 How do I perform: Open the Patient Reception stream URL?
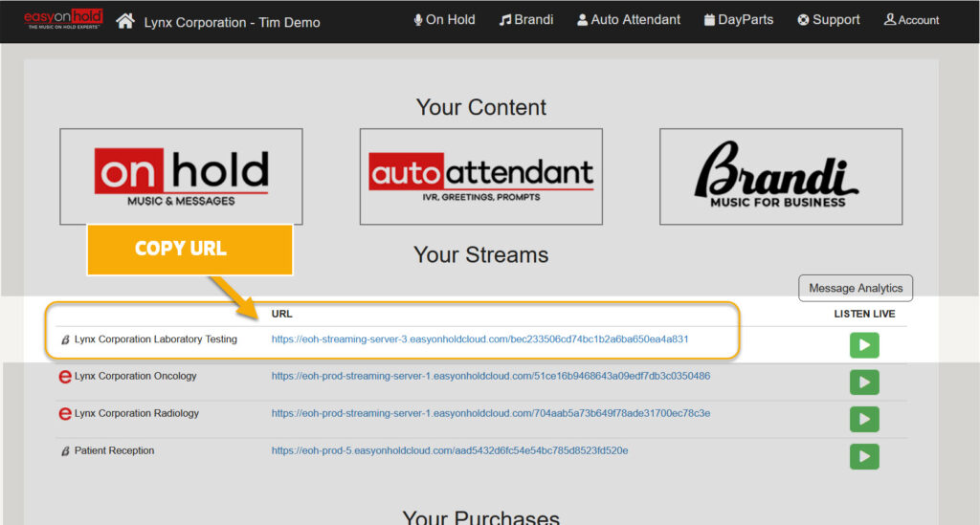(x=450, y=450)
